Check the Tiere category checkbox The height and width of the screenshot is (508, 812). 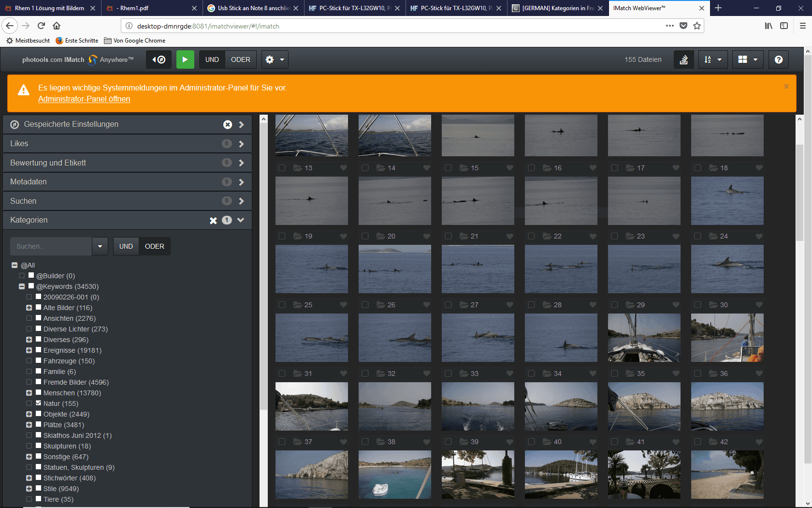(x=39, y=499)
